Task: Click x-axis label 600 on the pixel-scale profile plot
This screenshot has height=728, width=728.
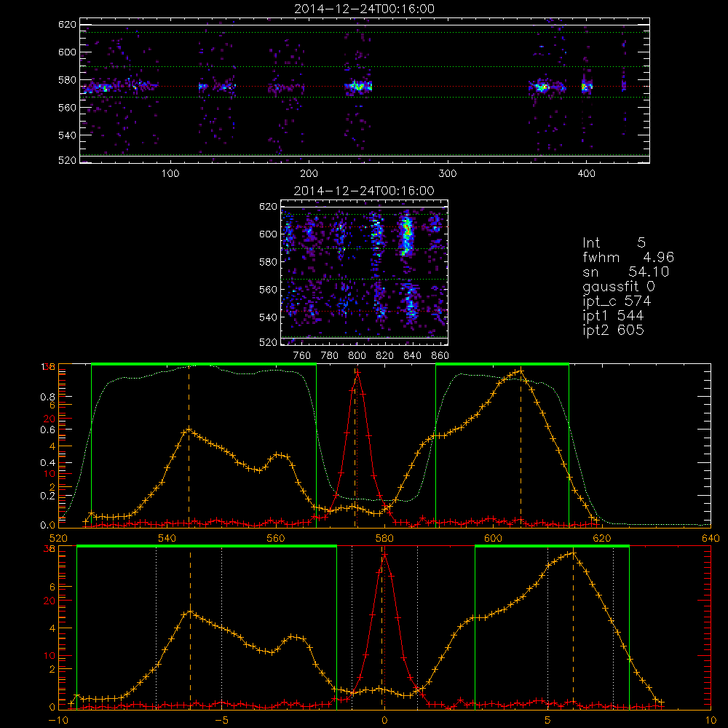Action: tap(493, 538)
